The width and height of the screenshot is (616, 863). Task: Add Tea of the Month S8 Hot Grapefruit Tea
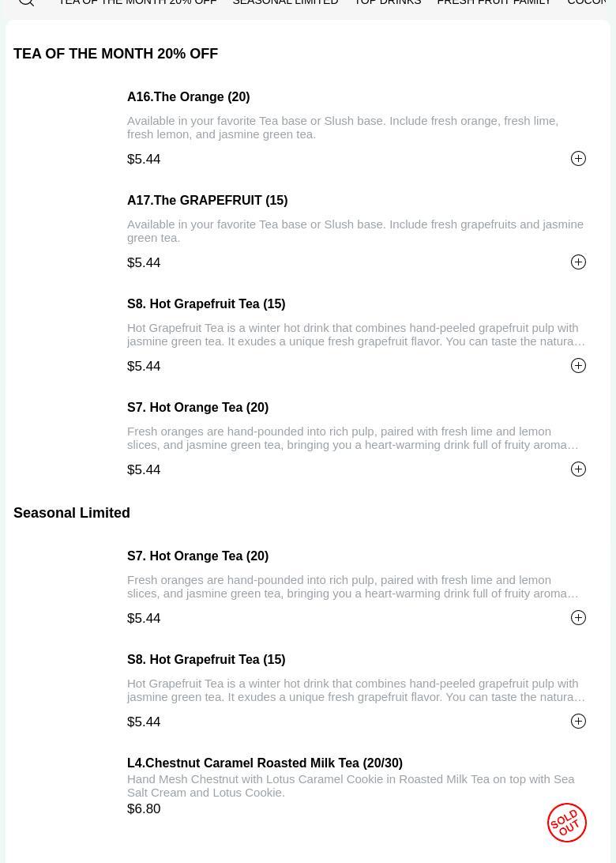(x=578, y=366)
